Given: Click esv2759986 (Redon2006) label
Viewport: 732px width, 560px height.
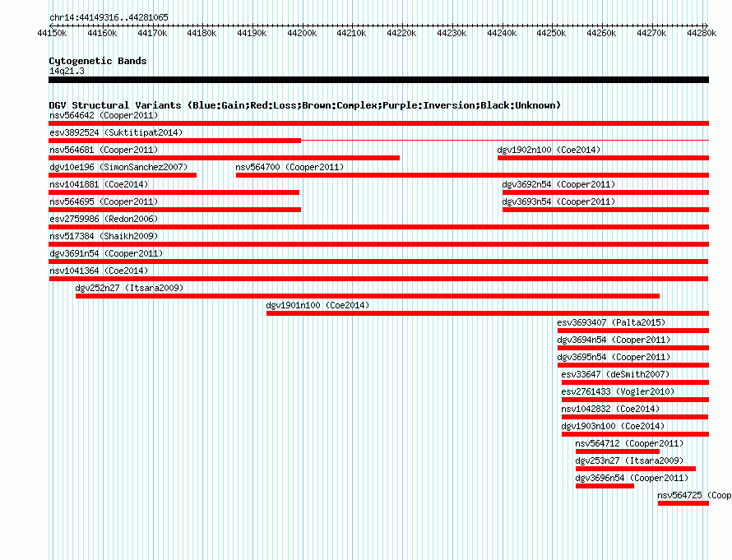Looking at the screenshot, I should (x=104, y=219).
